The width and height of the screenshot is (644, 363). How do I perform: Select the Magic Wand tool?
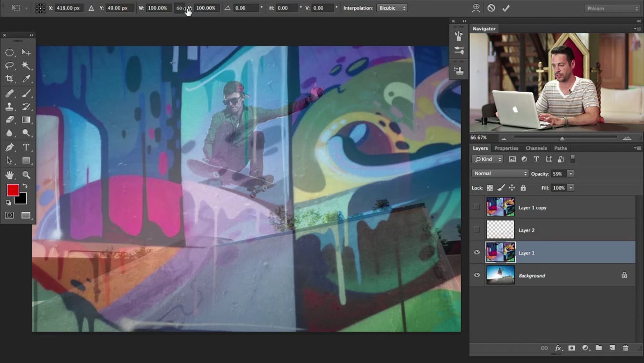26,66
